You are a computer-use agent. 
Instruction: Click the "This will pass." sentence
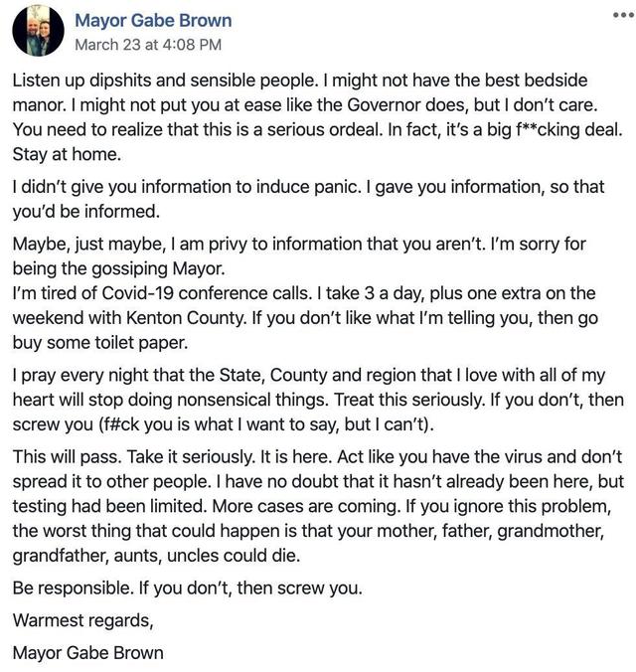click(70, 454)
